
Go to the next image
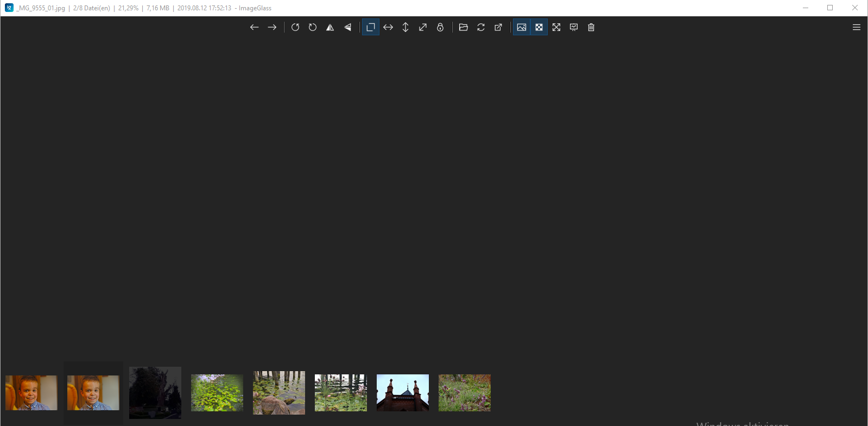point(272,27)
